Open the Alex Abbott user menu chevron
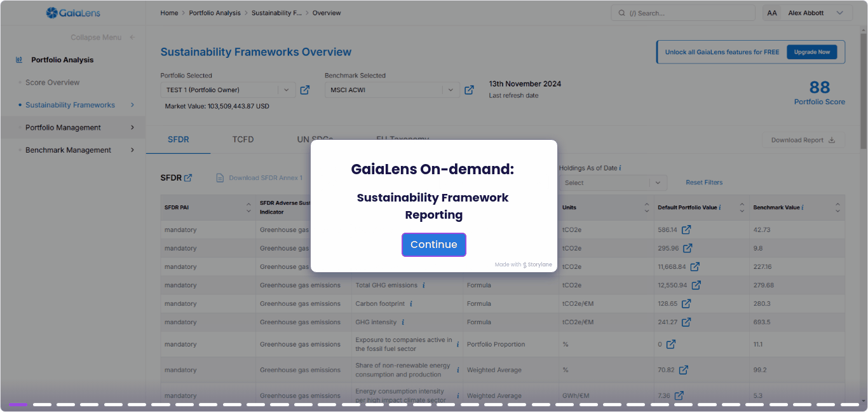 pos(840,13)
